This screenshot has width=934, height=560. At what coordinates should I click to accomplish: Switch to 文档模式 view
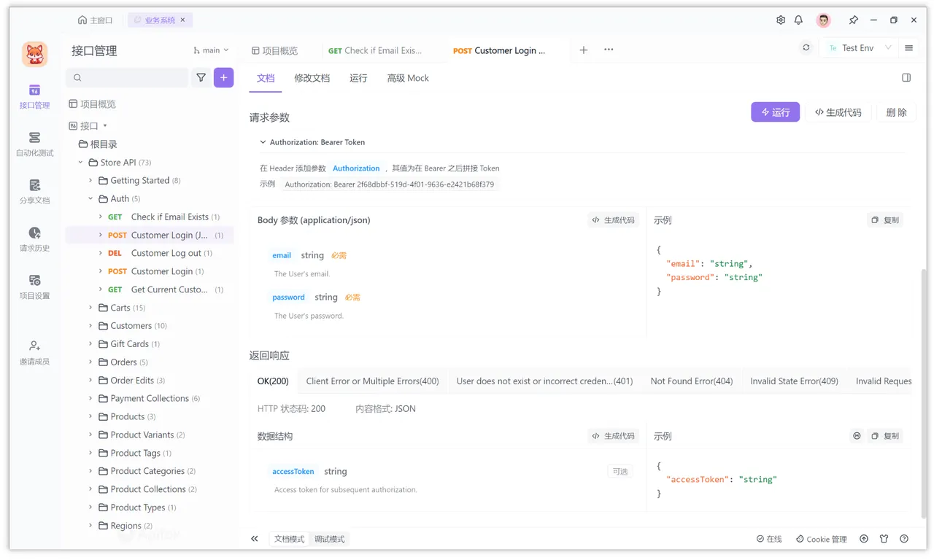point(289,539)
